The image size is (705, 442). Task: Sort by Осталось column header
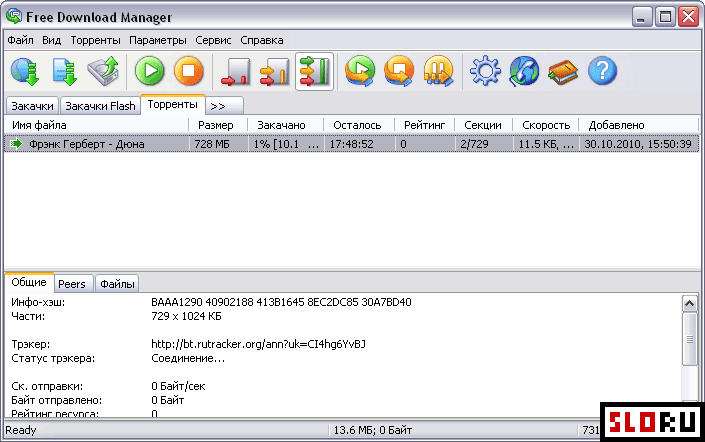[359, 125]
